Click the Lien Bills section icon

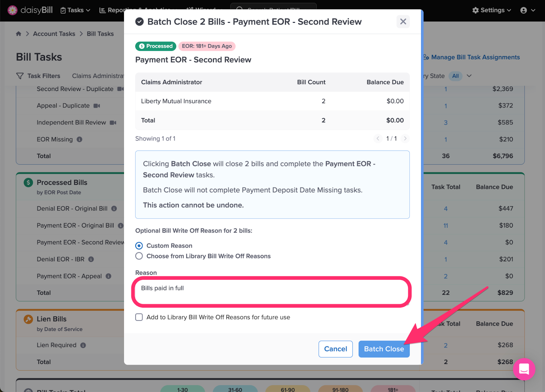28,319
